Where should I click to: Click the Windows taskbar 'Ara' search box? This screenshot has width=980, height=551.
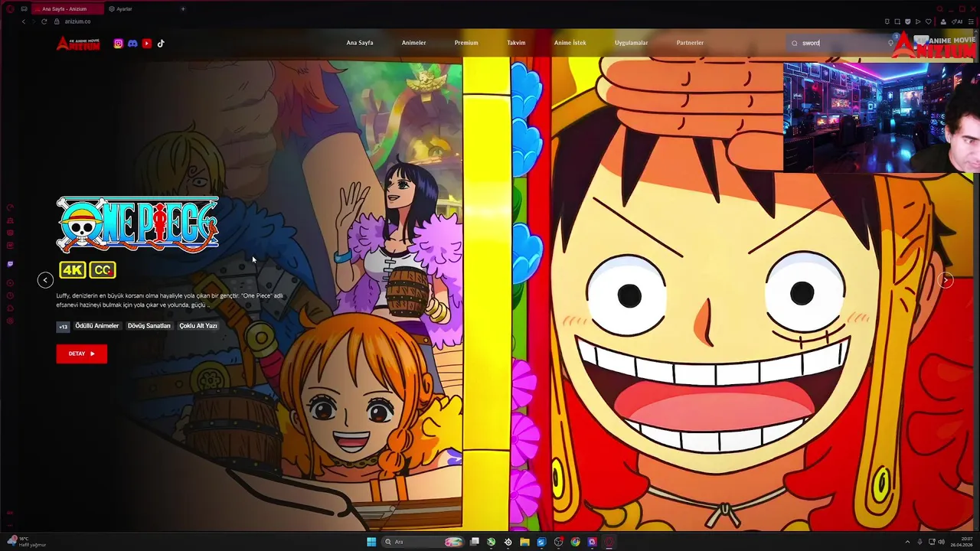(x=423, y=542)
